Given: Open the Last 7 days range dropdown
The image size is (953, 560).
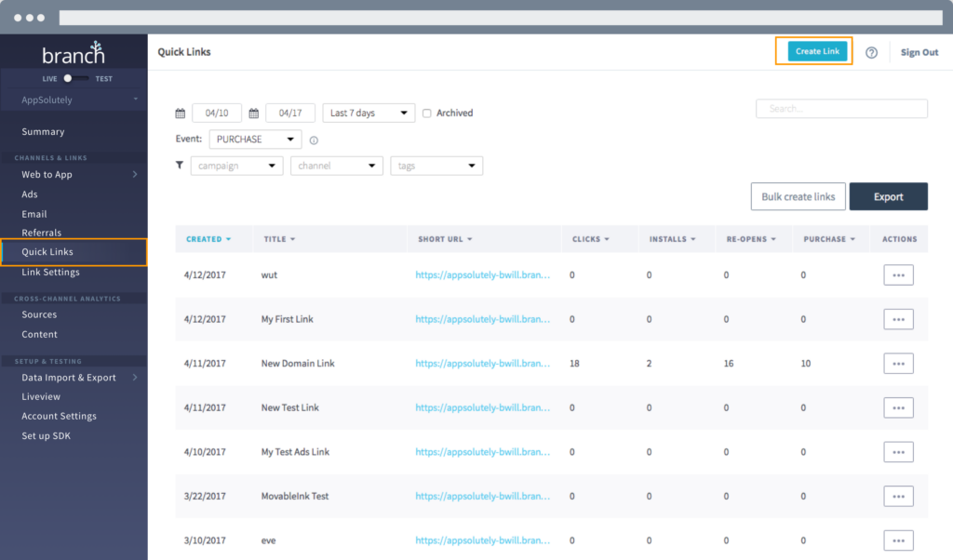Looking at the screenshot, I should coord(369,113).
